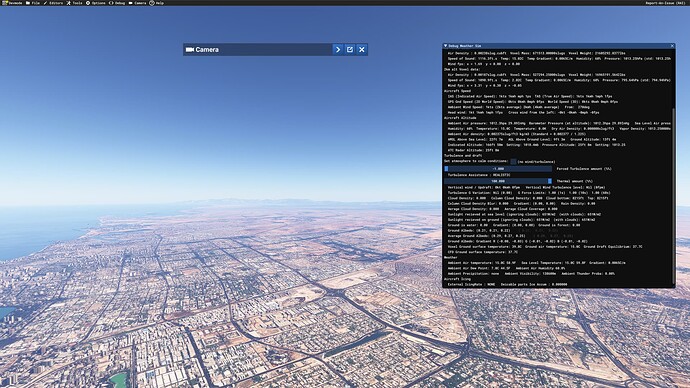Open the Devmode menu

click(12, 3)
